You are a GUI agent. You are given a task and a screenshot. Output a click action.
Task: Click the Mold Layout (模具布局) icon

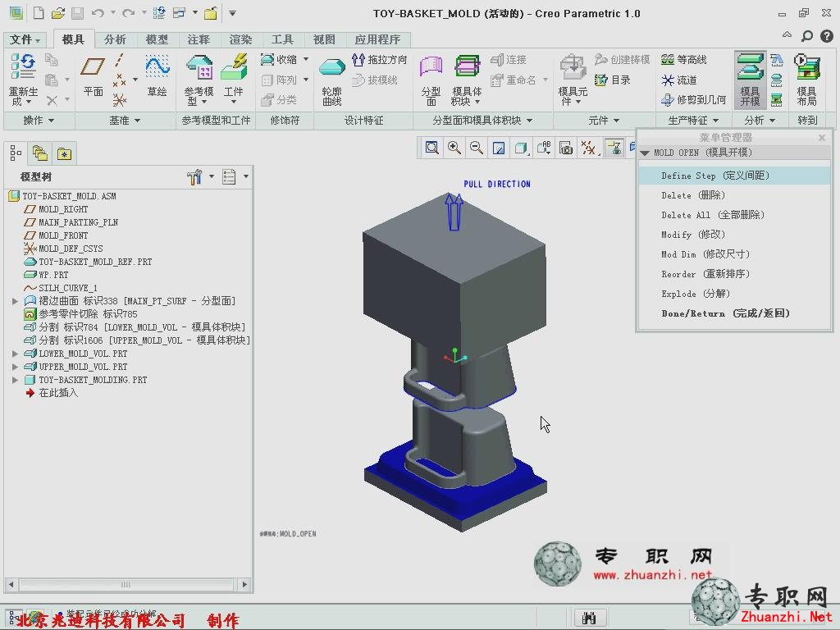click(807, 80)
